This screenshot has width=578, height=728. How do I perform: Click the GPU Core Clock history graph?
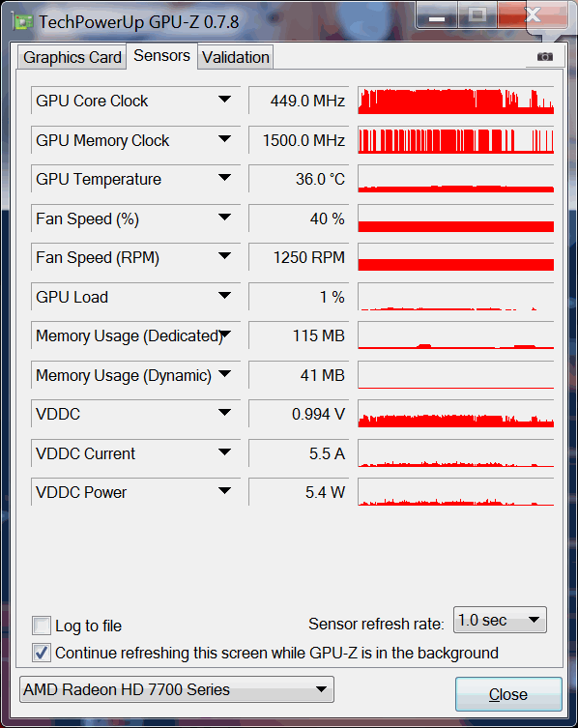pos(456,101)
